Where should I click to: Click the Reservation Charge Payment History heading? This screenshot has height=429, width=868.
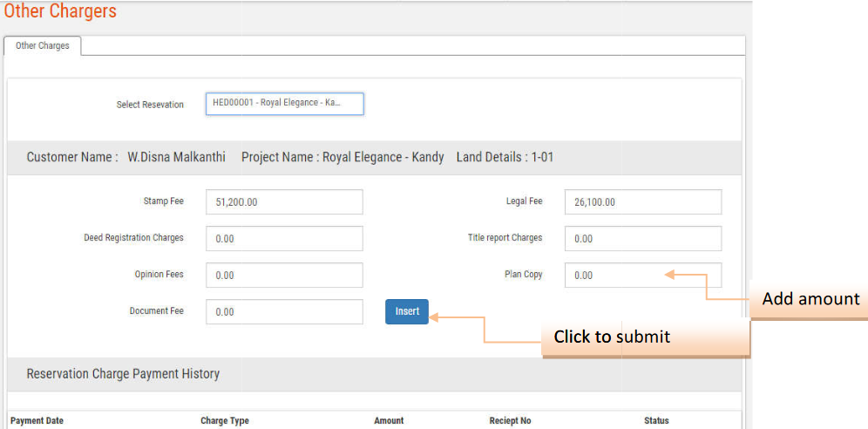pos(123,374)
